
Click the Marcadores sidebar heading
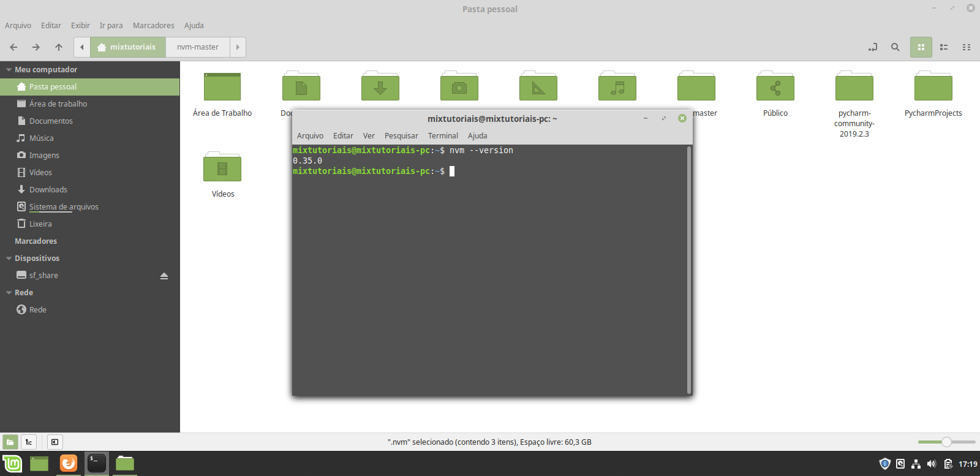coord(36,241)
